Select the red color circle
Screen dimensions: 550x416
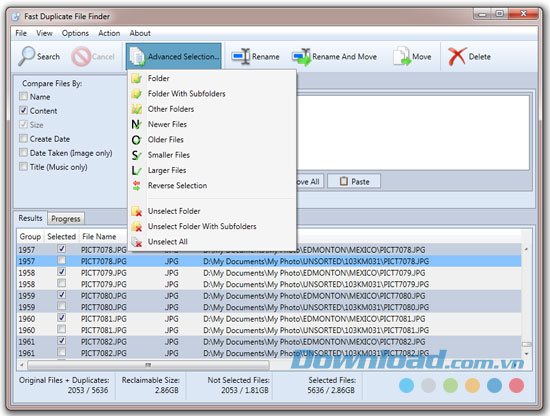[x=516, y=385]
